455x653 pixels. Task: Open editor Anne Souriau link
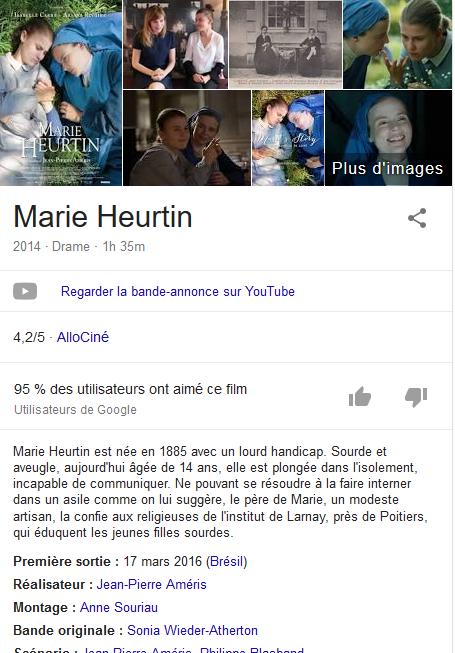119,607
